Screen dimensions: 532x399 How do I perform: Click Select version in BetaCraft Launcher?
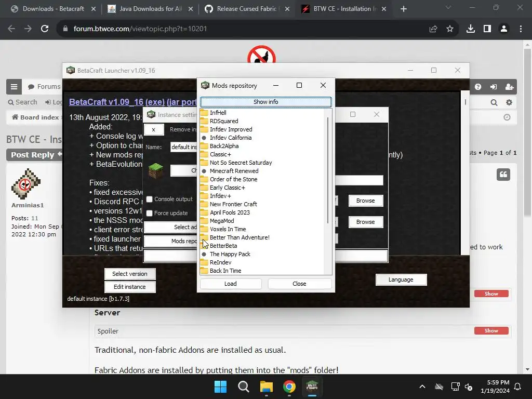pos(130,274)
